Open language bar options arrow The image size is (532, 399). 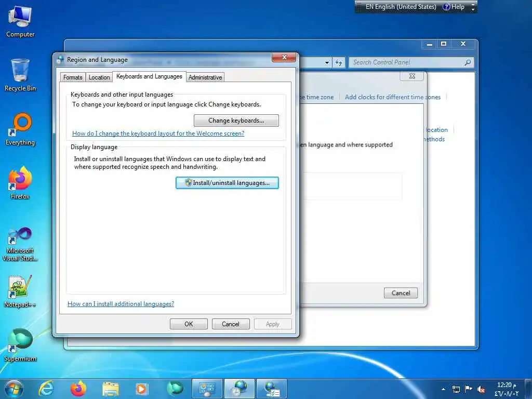coord(473,9)
